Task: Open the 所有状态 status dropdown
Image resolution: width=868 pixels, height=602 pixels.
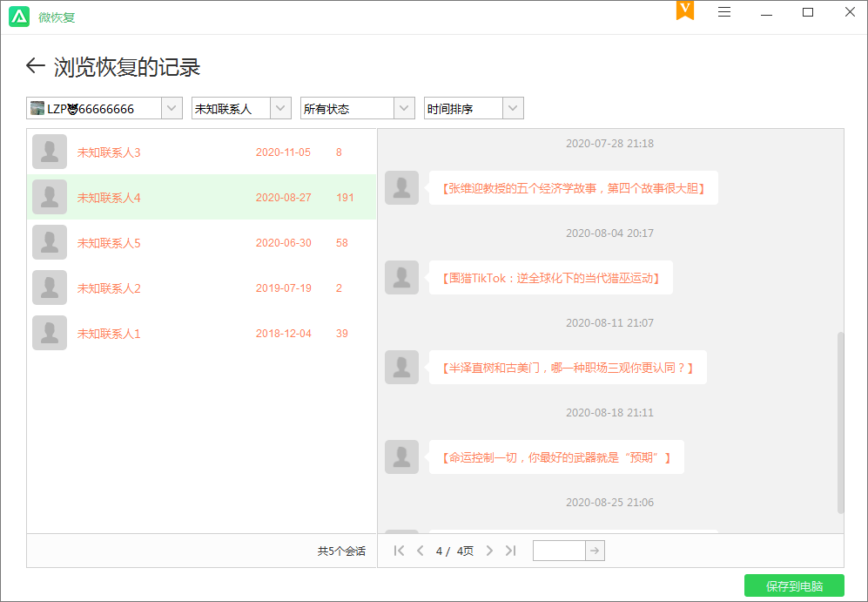Action: point(358,109)
